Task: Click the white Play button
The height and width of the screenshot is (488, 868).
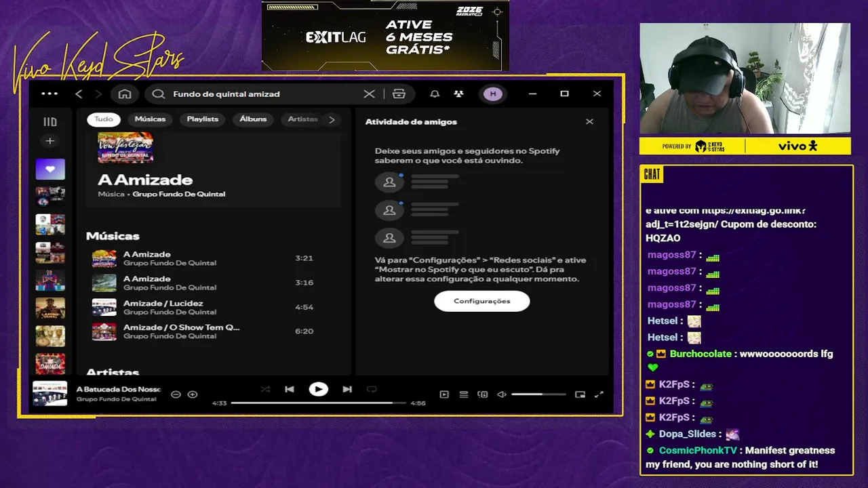Action: 318,389
